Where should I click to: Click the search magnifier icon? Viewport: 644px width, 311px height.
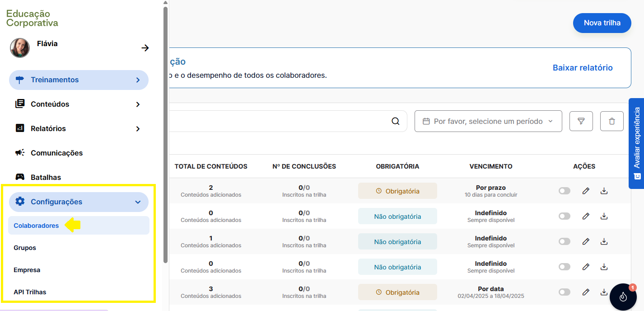coord(395,121)
